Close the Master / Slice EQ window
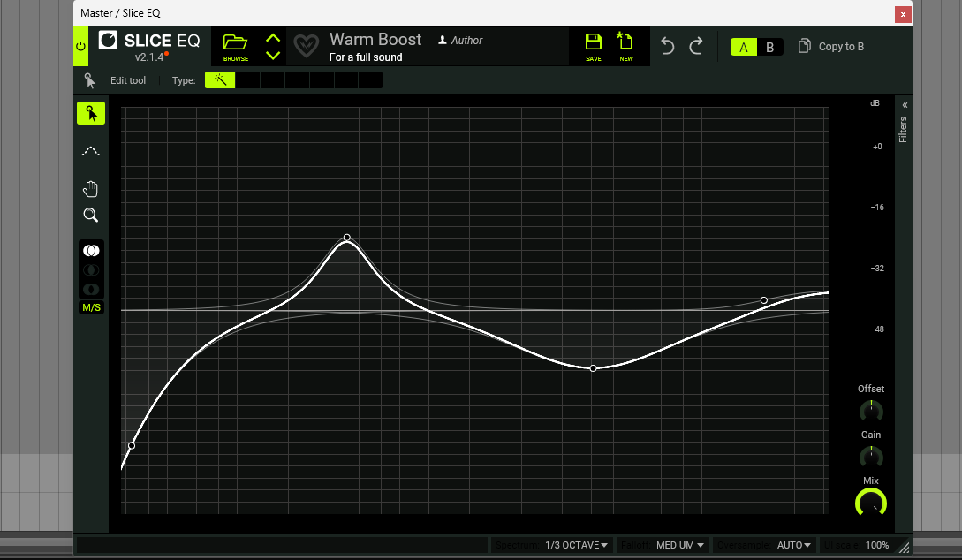 [903, 14]
